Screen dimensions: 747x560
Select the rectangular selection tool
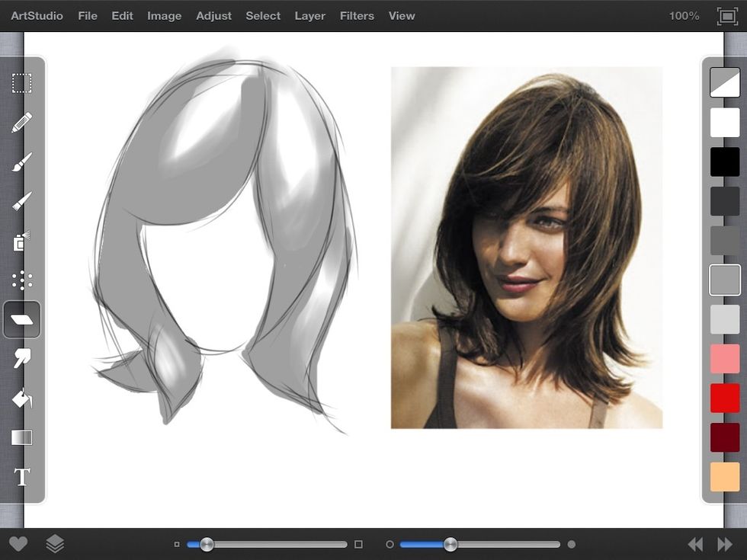pyautogui.click(x=21, y=83)
